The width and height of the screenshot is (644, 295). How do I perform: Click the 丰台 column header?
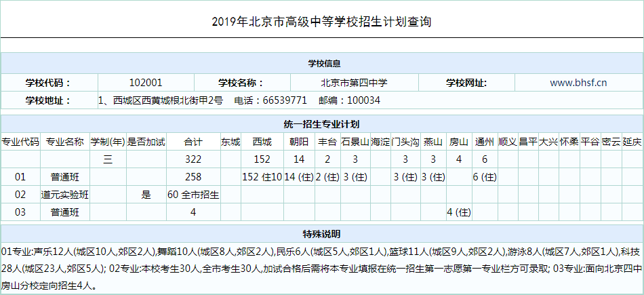pos(327,142)
